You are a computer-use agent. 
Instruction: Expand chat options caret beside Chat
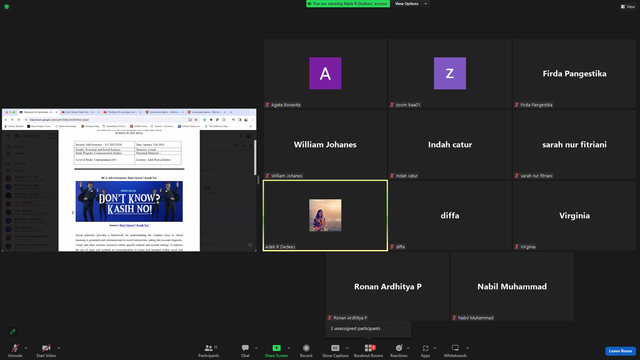[256, 348]
